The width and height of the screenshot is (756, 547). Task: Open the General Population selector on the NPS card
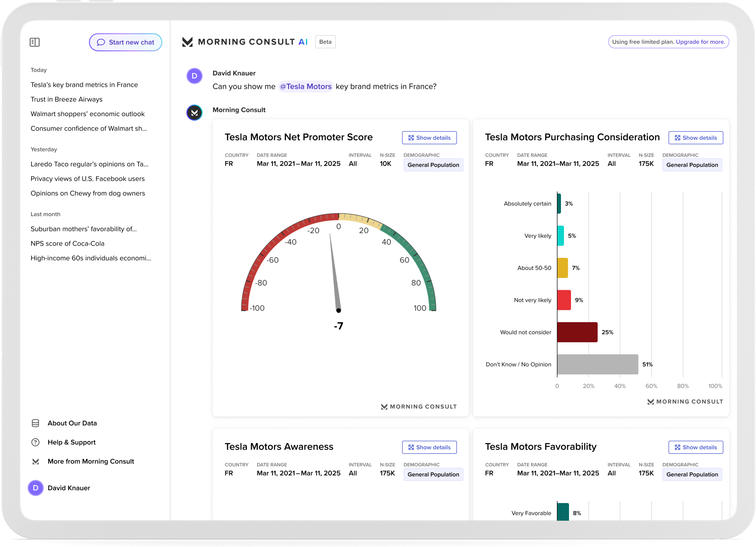tap(433, 165)
